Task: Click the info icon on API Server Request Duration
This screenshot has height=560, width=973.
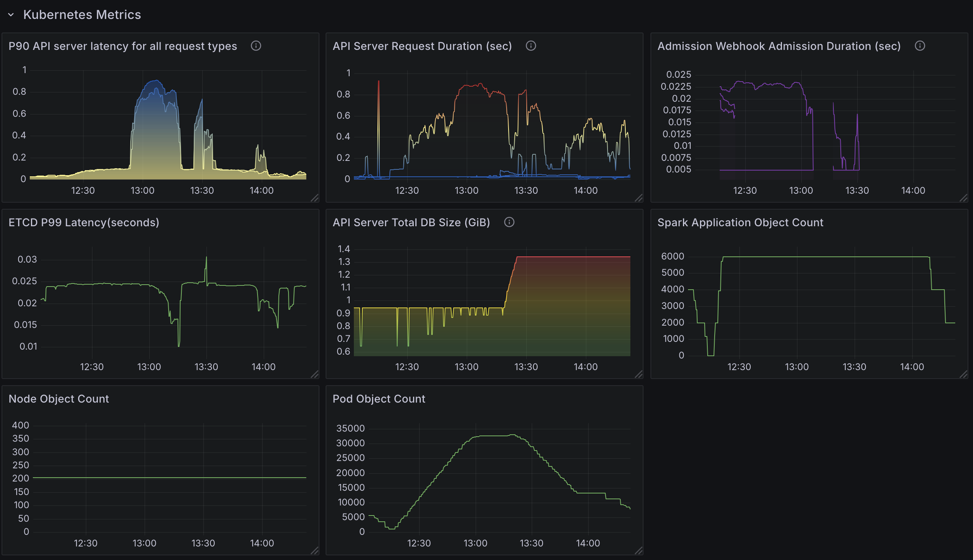Action: click(531, 46)
